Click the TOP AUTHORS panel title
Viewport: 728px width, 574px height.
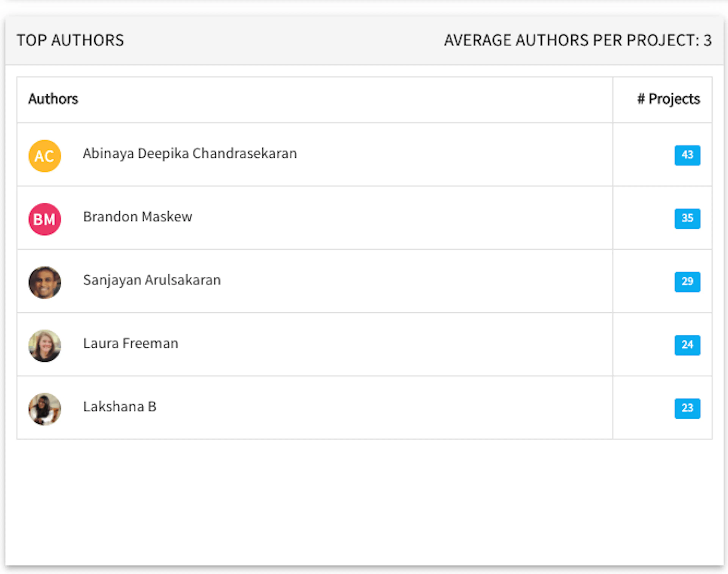tap(71, 40)
